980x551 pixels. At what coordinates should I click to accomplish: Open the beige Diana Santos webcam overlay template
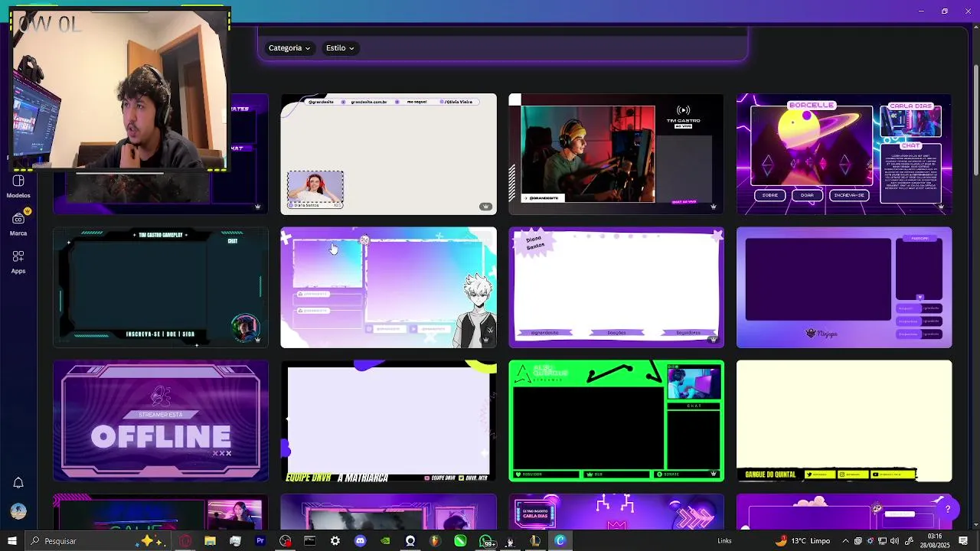388,155
